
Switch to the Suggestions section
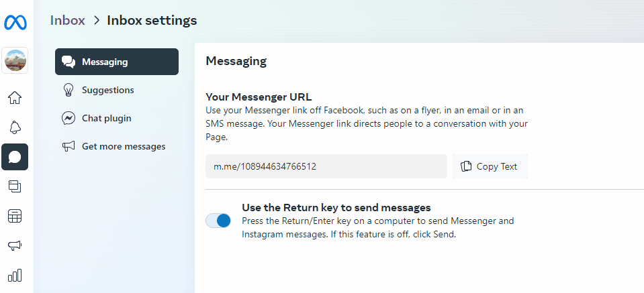[107, 90]
